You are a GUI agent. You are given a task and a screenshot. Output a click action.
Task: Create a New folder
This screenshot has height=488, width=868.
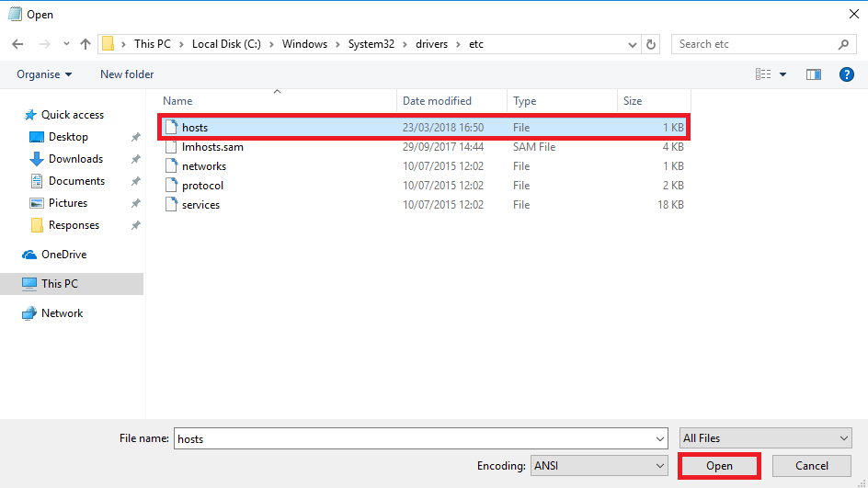pyautogui.click(x=127, y=74)
